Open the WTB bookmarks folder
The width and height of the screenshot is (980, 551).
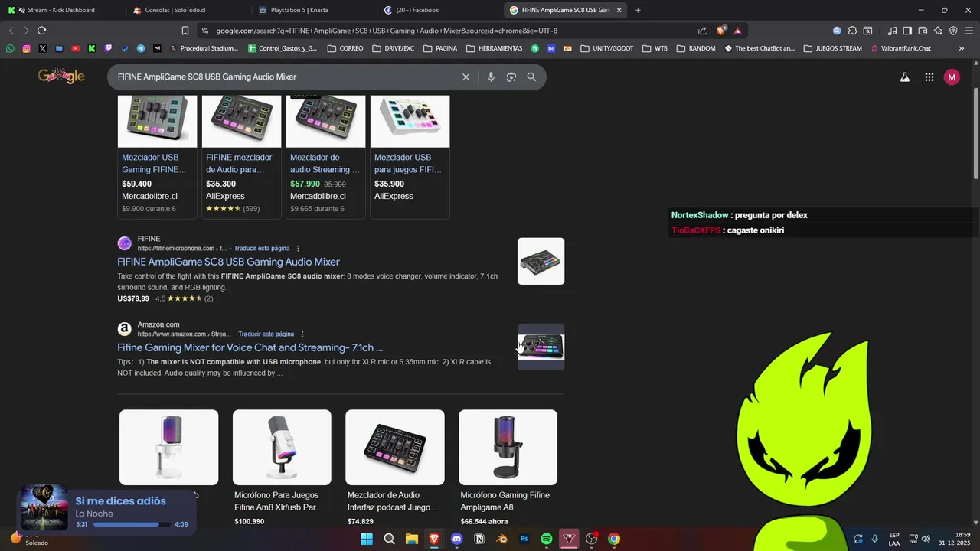point(655,48)
